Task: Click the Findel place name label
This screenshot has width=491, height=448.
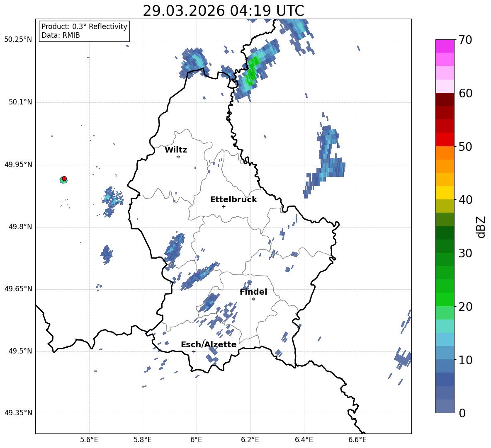Action: [253, 292]
